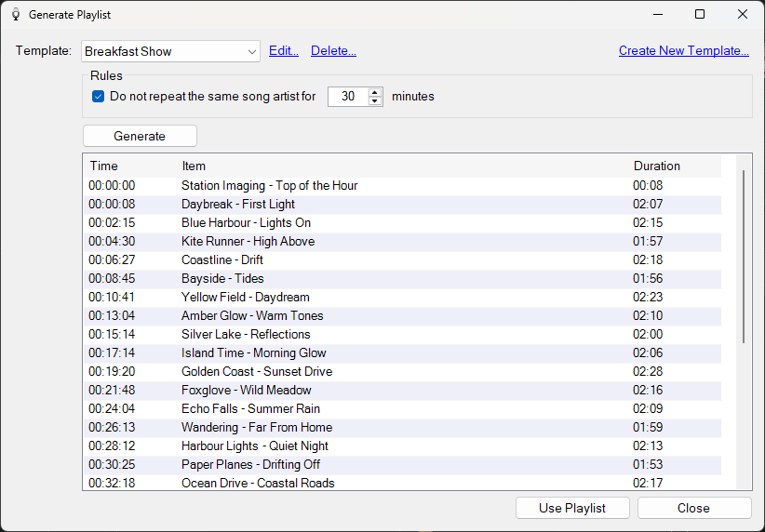Select row Blue Harbour - Lights On
The height and width of the screenshot is (532, 765).
(402, 223)
